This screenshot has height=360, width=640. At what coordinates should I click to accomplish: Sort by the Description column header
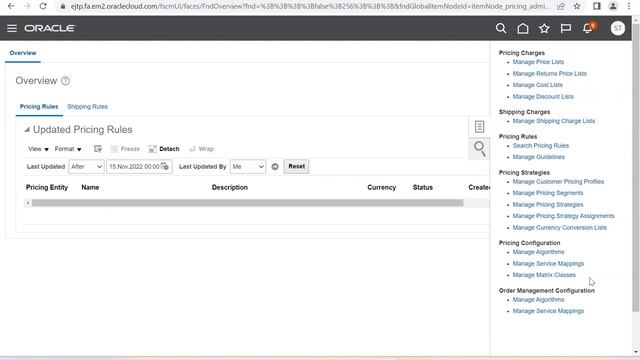[x=230, y=187]
